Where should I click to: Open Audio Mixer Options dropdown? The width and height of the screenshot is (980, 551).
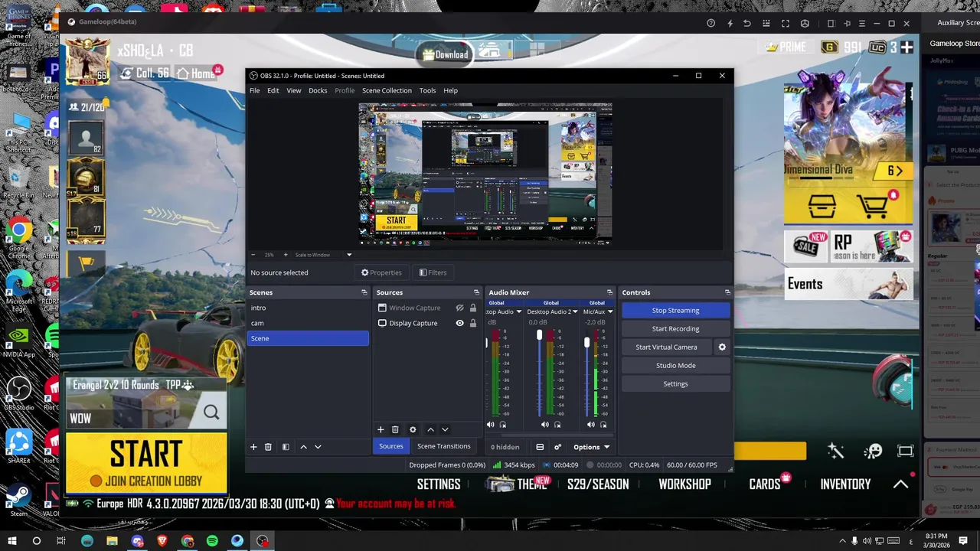point(591,447)
